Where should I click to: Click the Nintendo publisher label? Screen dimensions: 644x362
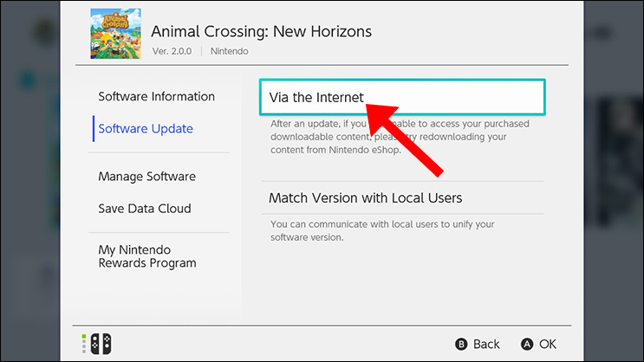click(x=229, y=51)
